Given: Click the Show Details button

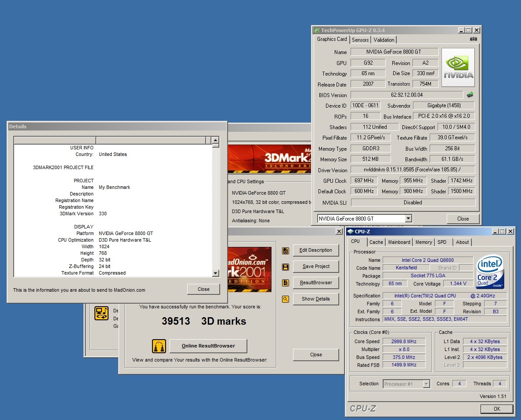Looking at the screenshot, I should (316, 299).
